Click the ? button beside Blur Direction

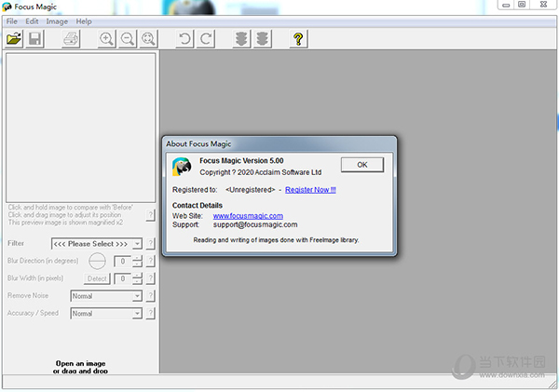[x=150, y=262]
